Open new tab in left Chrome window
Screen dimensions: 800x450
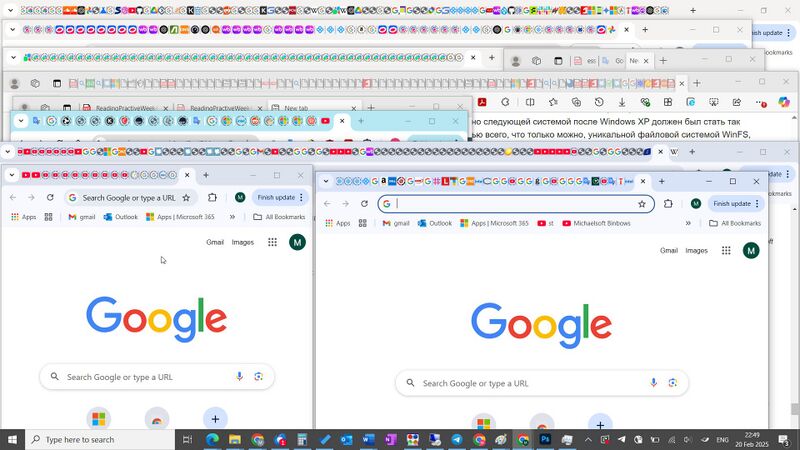pos(206,175)
